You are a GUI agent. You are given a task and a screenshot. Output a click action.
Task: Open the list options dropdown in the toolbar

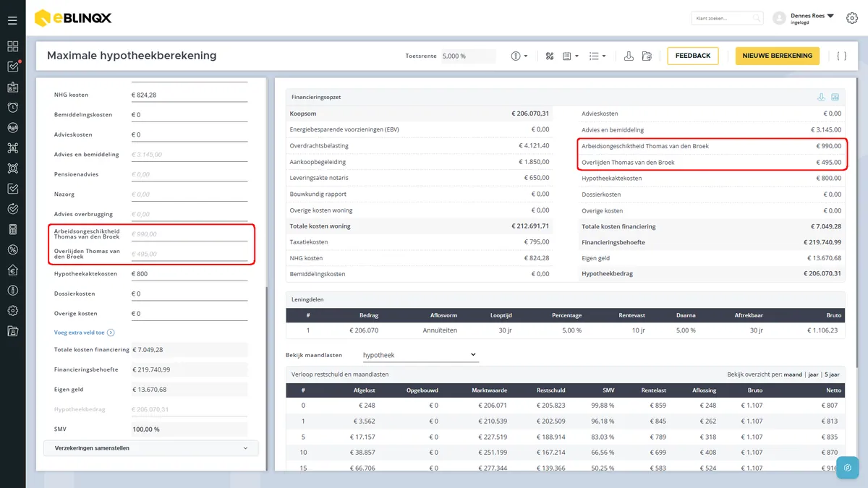click(597, 56)
